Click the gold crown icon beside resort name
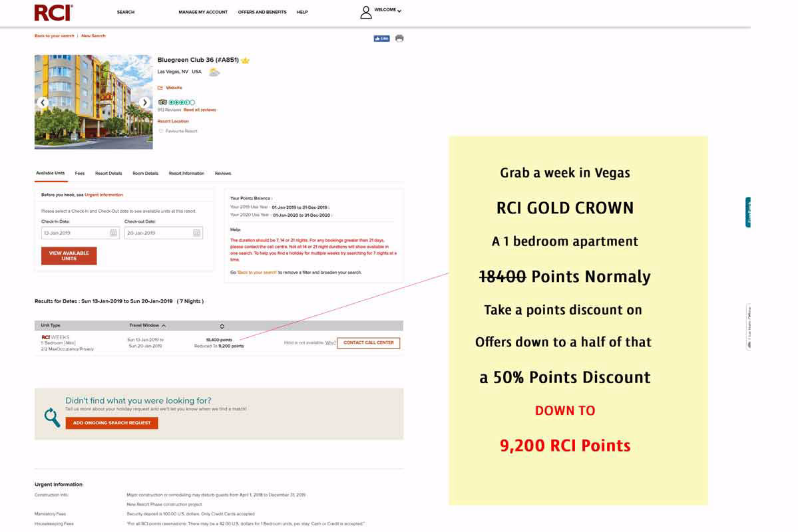Image resolution: width=798 pixels, height=532 pixels. coord(246,61)
